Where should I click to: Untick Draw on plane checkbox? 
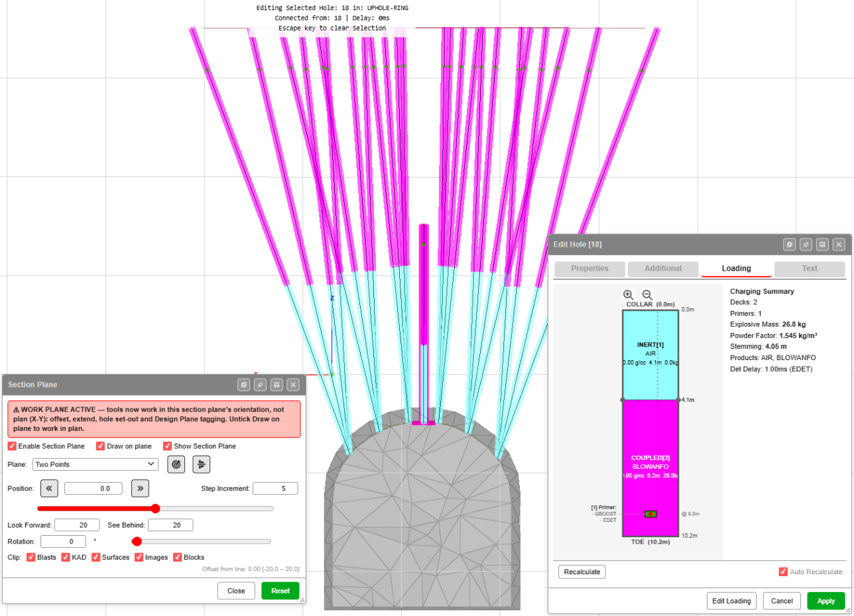click(101, 446)
